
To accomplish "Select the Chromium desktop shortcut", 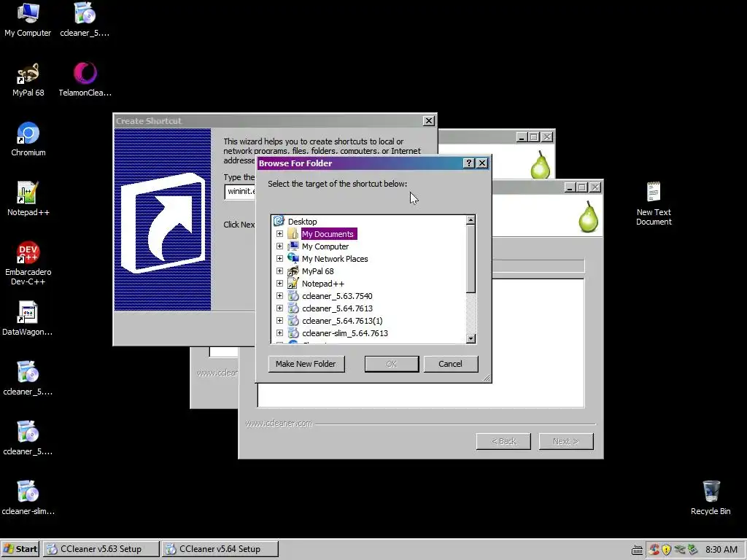I will pos(28,140).
